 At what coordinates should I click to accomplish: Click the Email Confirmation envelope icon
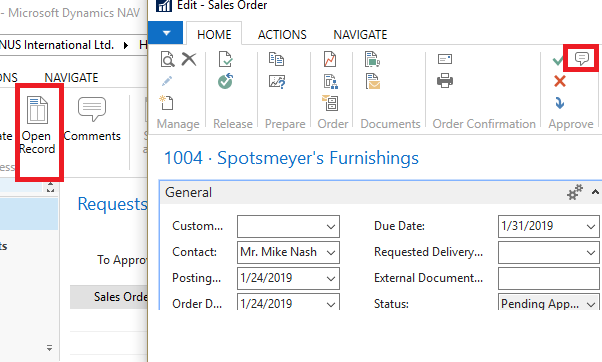(x=445, y=59)
